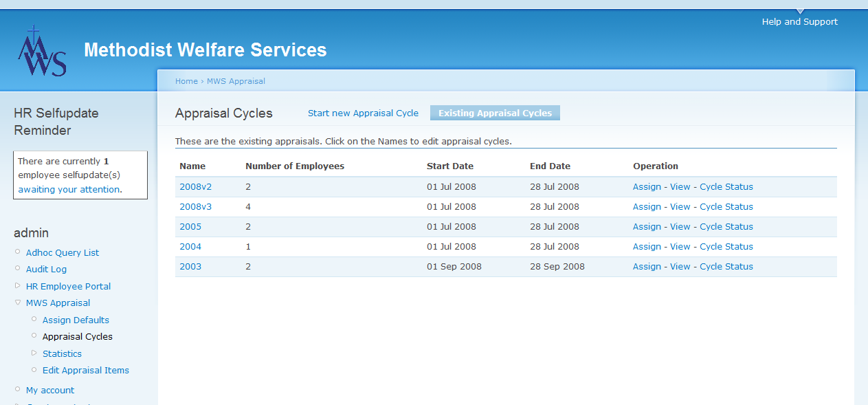Image resolution: width=868 pixels, height=405 pixels.
Task: Open Cycle Status for 2008v3
Action: 726,206
